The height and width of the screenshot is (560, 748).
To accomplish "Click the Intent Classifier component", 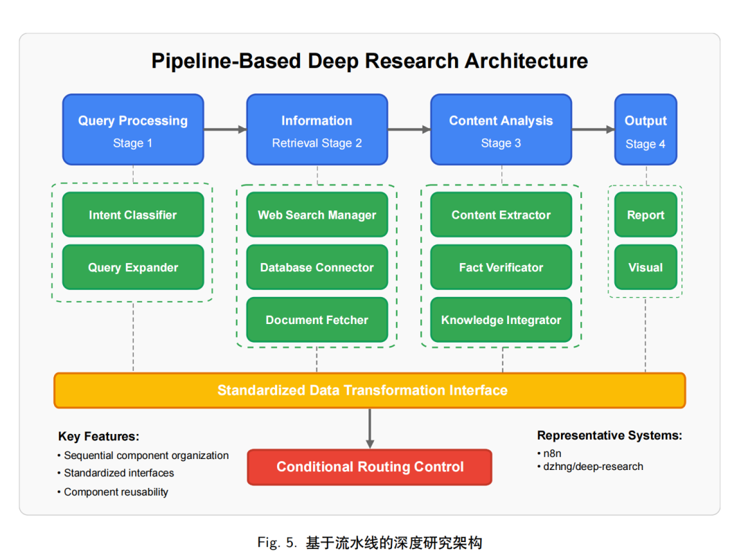I will click(133, 215).
